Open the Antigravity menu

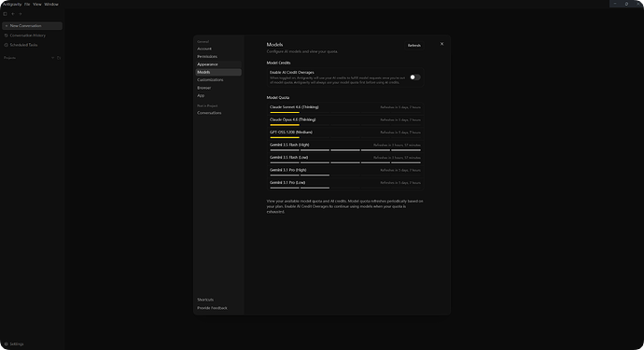(12, 4)
